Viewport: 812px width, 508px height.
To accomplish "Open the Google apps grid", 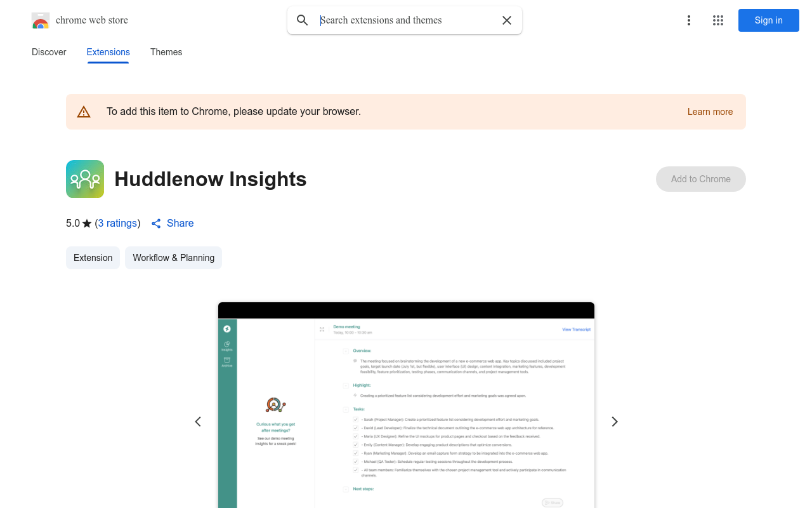I will click(718, 20).
